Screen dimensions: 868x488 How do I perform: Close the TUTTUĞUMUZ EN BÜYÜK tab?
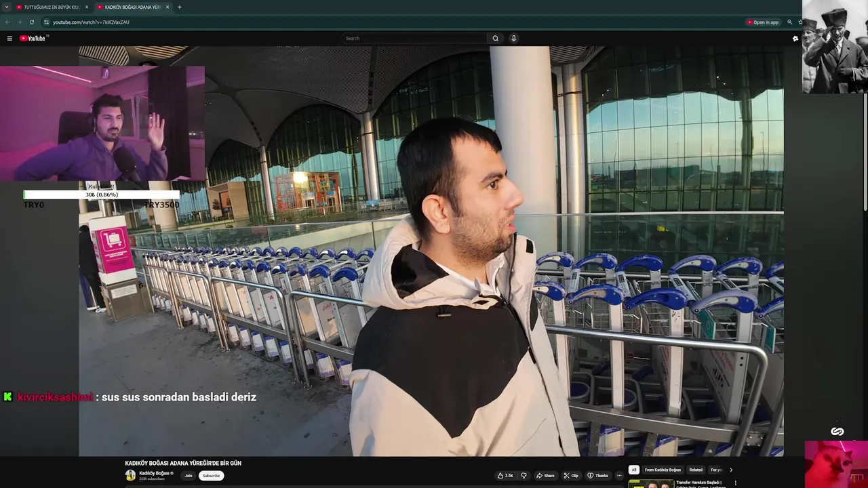pyautogui.click(x=87, y=7)
